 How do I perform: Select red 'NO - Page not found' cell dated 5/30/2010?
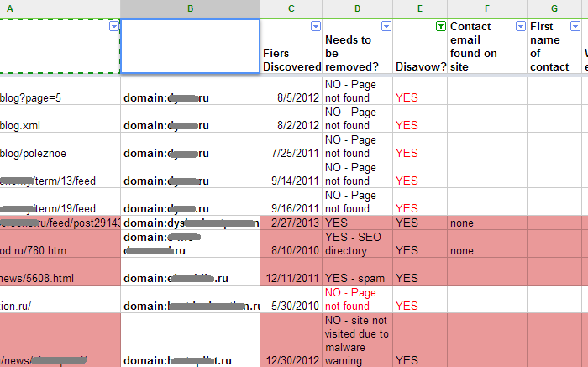[x=357, y=299]
